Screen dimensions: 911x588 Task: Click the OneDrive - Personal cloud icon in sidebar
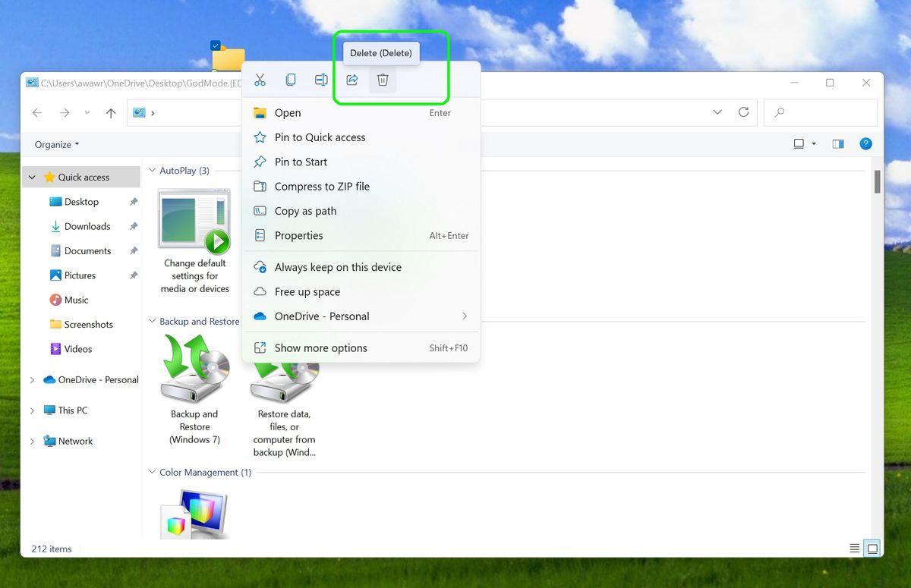click(49, 379)
